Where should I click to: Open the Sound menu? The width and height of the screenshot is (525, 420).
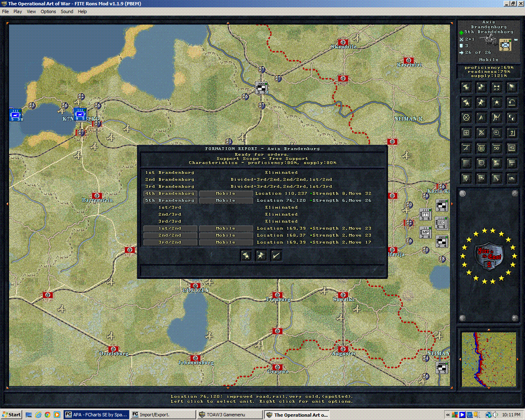(x=67, y=11)
